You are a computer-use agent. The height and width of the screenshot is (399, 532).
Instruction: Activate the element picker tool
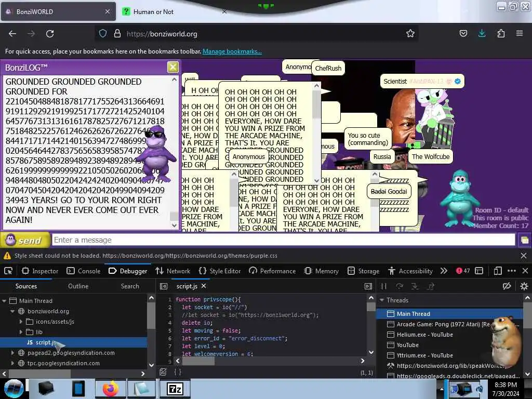(8, 271)
